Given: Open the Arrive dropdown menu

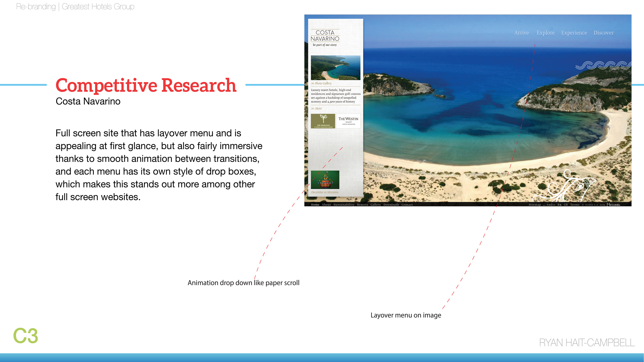Looking at the screenshot, I should 521,33.
